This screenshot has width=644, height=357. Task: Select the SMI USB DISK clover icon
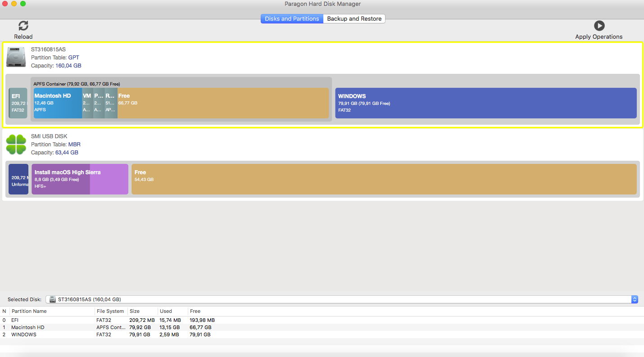16,144
